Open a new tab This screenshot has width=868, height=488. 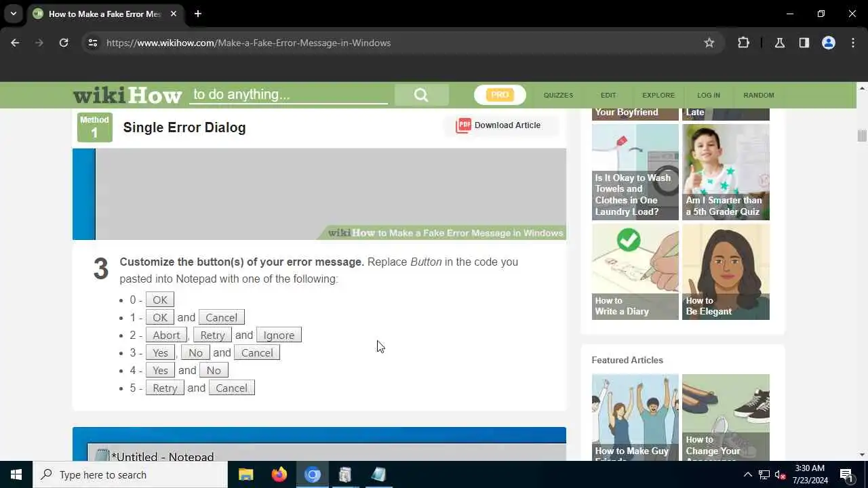(197, 14)
